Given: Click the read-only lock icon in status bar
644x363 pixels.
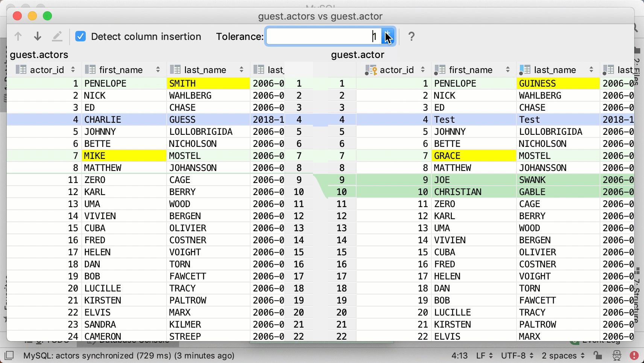Looking at the screenshot, I should click(x=597, y=355).
